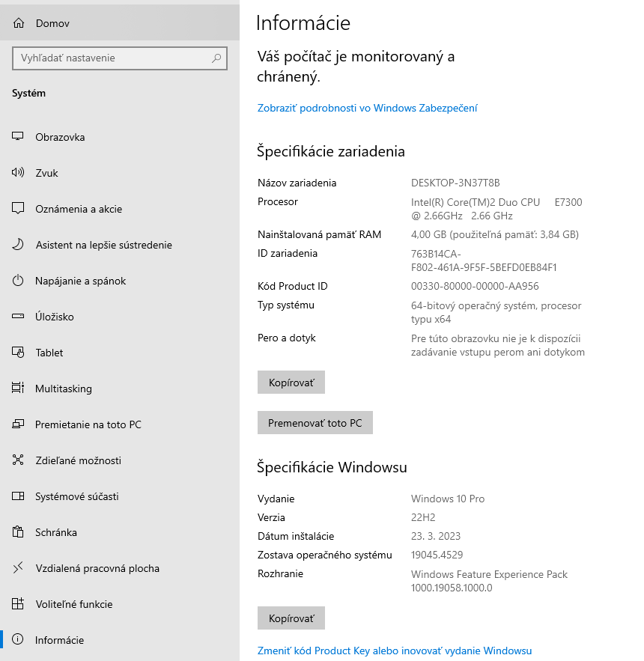Click the Zvuk speaker icon
The width and height of the screenshot is (644, 661).
(19, 173)
